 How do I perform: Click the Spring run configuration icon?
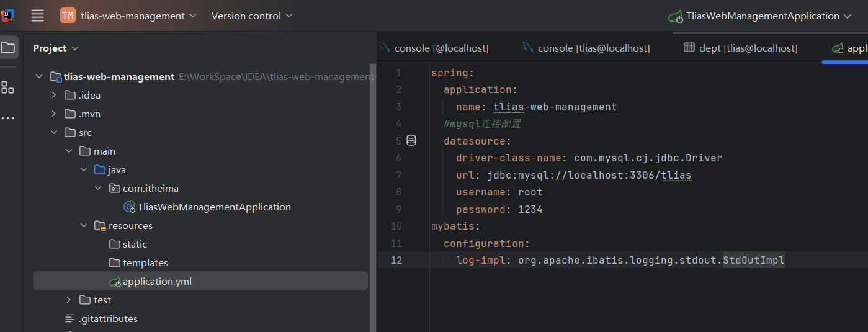click(676, 16)
